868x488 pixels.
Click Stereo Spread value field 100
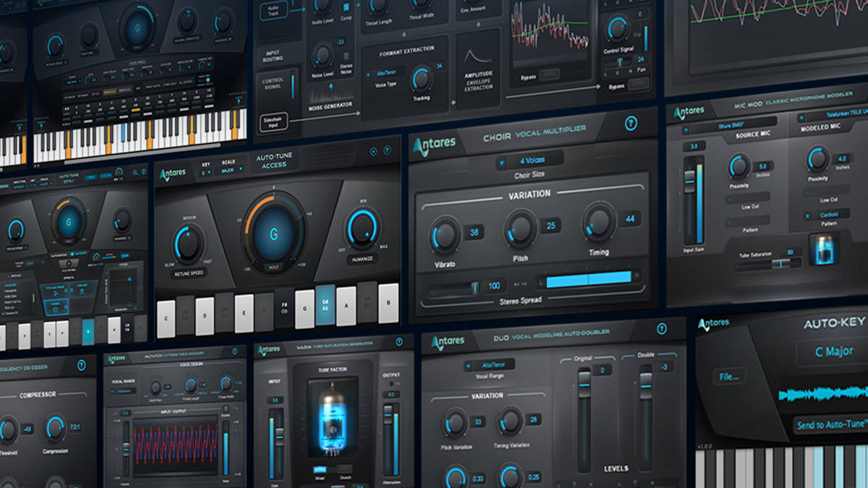[x=494, y=286]
